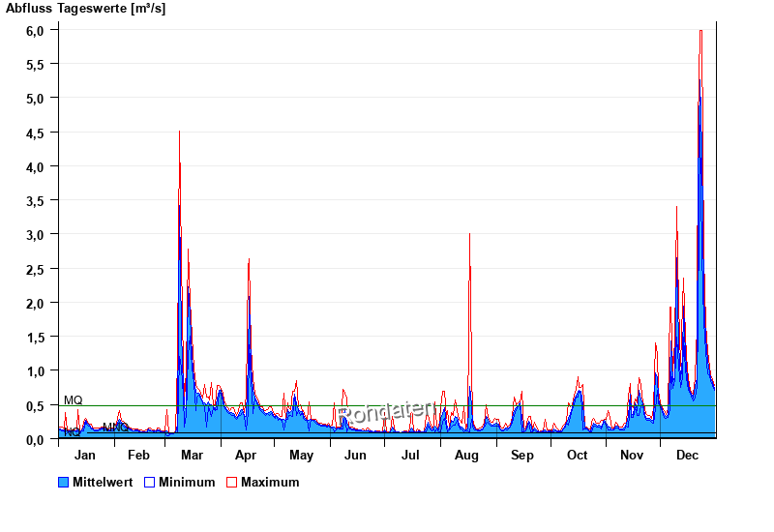Image resolution: width=774 pixels, height=532 pixels.
Task: Click the Aug label on the time axis
Action: pyautogui.click(x=466, y=456)
